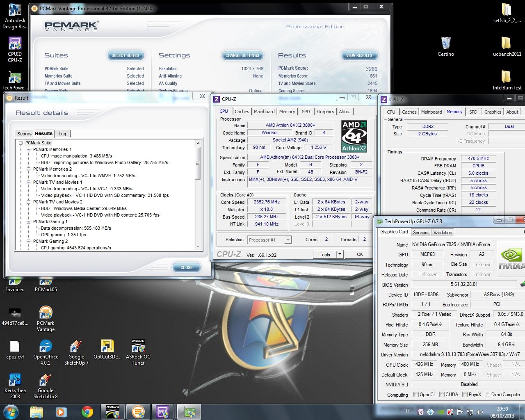This screenshot has height=420, width=525.
Task: Launch Google SketchUp 7 shortcut
Action: click(x=76, y=353)
